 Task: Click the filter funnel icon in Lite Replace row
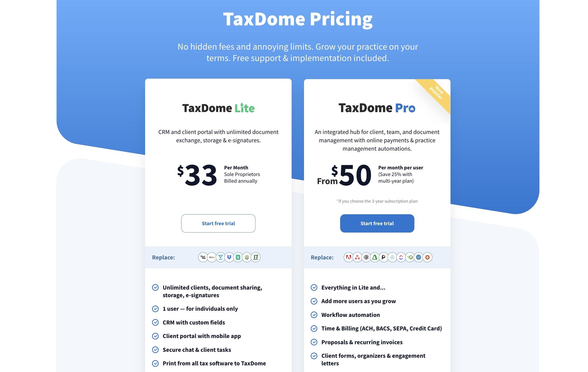(221, 257)
